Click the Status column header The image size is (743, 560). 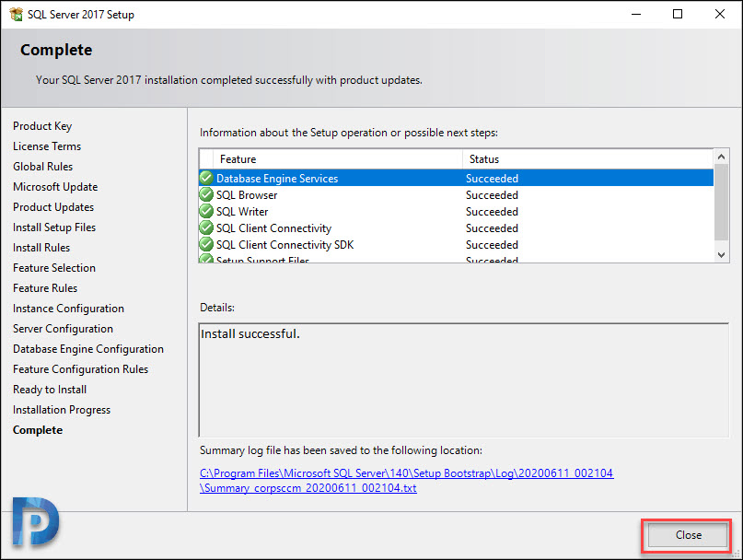(x=587, y=158)
